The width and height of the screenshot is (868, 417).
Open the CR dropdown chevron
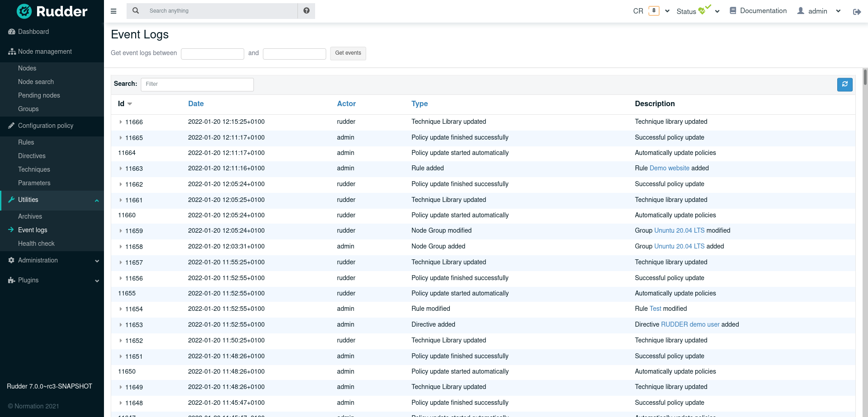coord(666,10)
